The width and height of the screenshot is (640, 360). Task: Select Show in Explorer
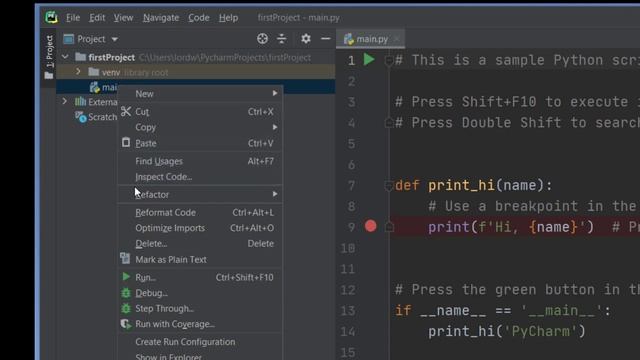tap(200, 356)
